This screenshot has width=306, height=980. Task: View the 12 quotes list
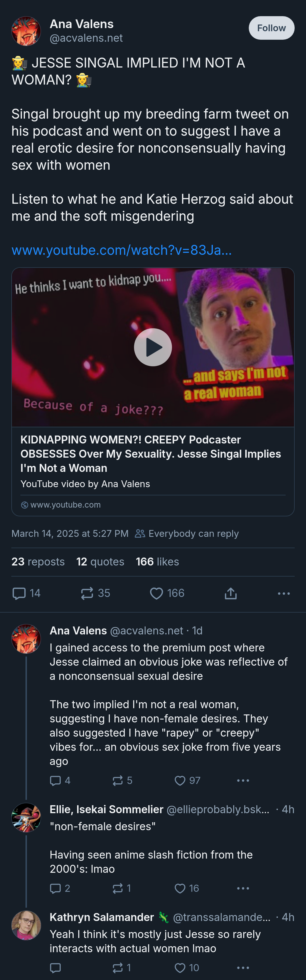coord(100,561)
